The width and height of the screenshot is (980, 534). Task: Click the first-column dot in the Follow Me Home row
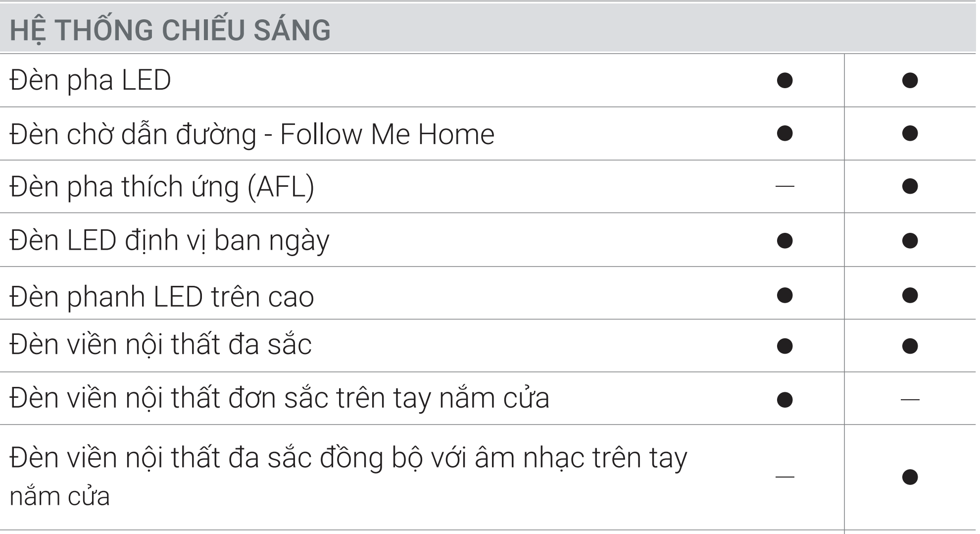click(x=784, y=133)
